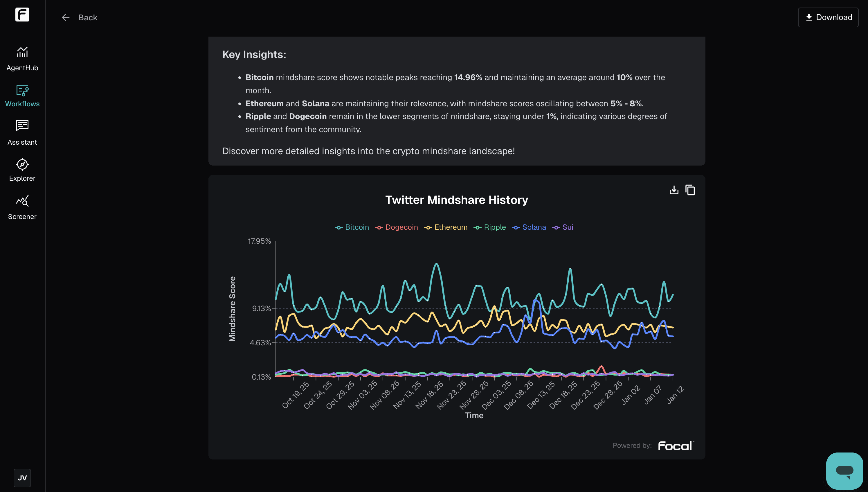
Task: Go to the Workflows section
Action: pos(22,96)
